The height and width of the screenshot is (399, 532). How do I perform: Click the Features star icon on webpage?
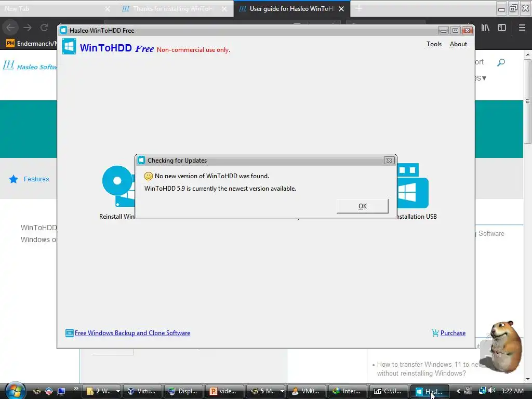(x=14, y=179)
